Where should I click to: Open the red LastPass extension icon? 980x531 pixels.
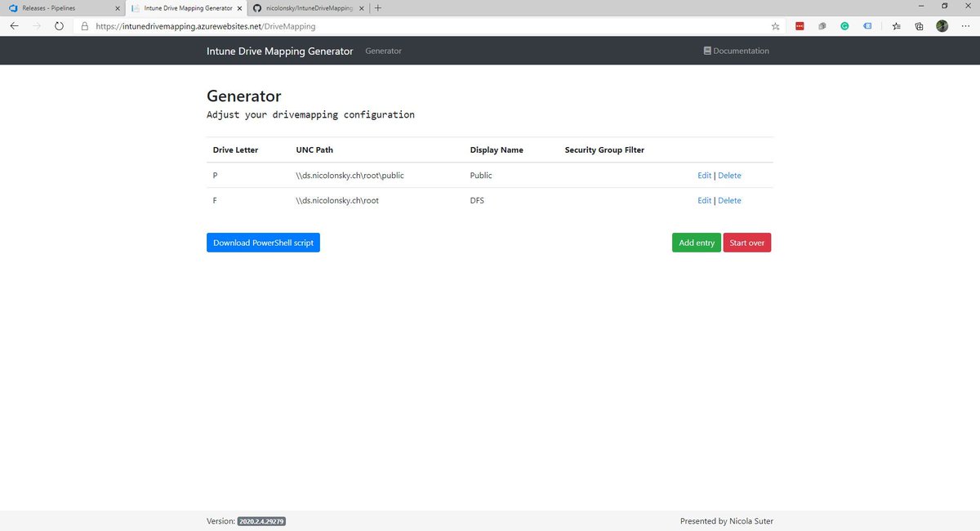[x=800, y=26]
